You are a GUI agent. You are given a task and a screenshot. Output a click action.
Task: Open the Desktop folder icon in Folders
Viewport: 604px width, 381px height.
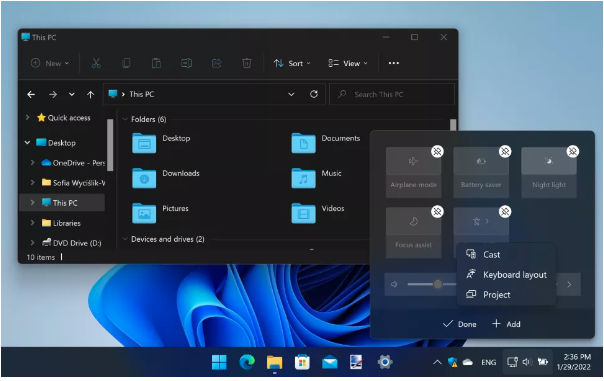coord(144,143)
